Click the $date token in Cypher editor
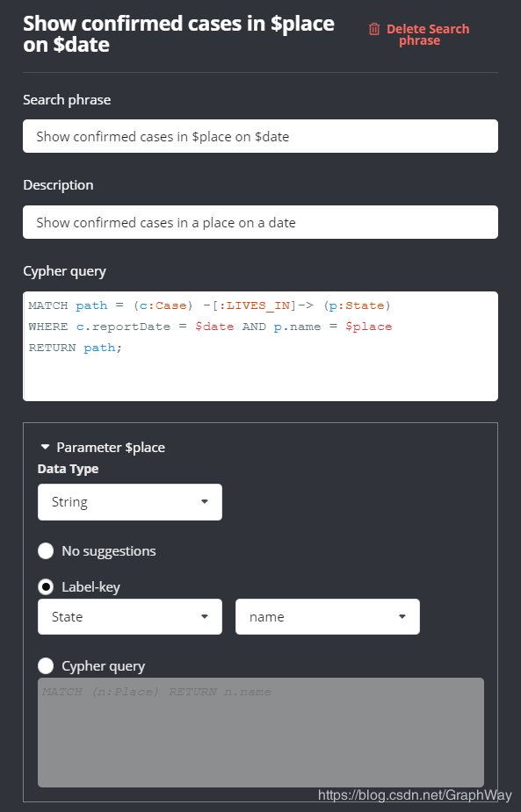This screenshot has height=812, width=521. pos(214,327)
